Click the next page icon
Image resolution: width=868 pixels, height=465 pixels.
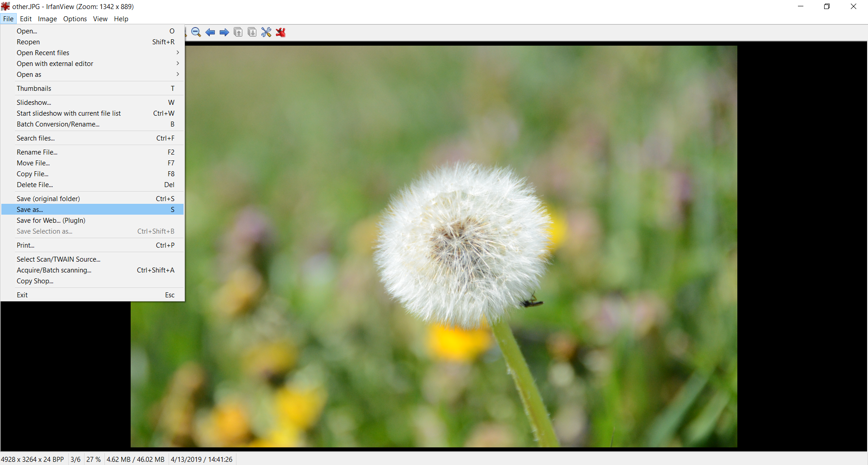[x=252, y=32]
